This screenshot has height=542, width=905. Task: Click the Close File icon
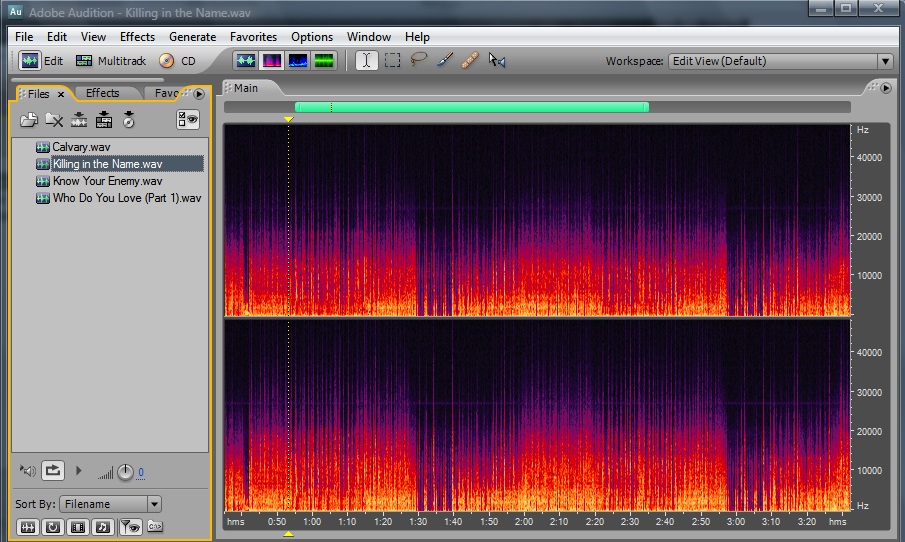(x=54, y=120)
